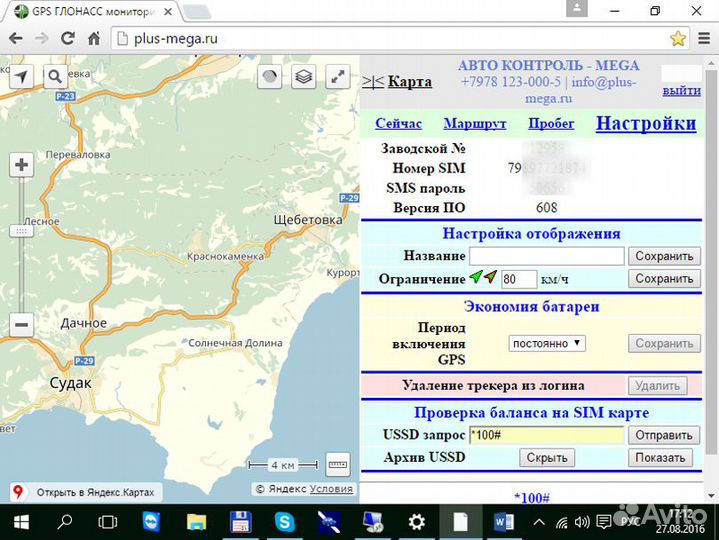This screenshot has height=540, width=719.
Task: Click the map zoom slider handle
Action: click(22, 231)
